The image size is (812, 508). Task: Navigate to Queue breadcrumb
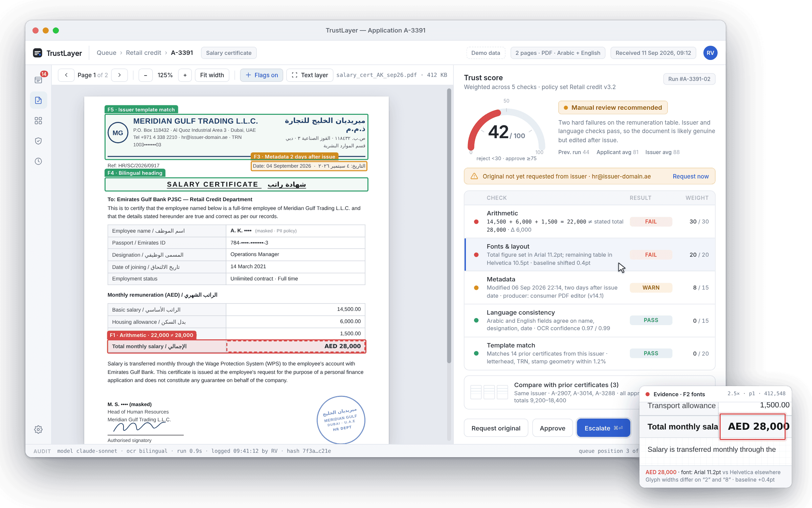click(106, 53)
